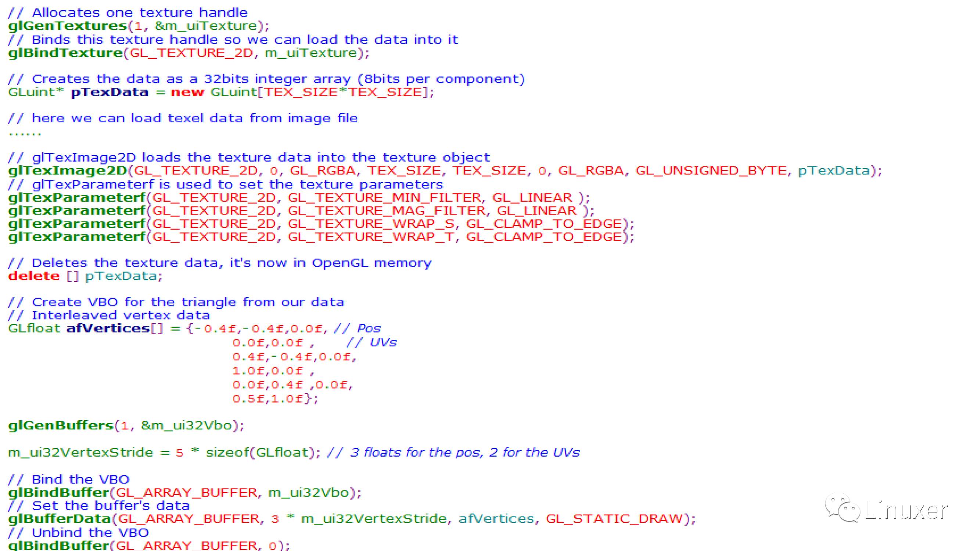Click the "Bind the VBO" comment
Image resolution: width=980 pixels, height=551 pixels.
click(68, 479)
